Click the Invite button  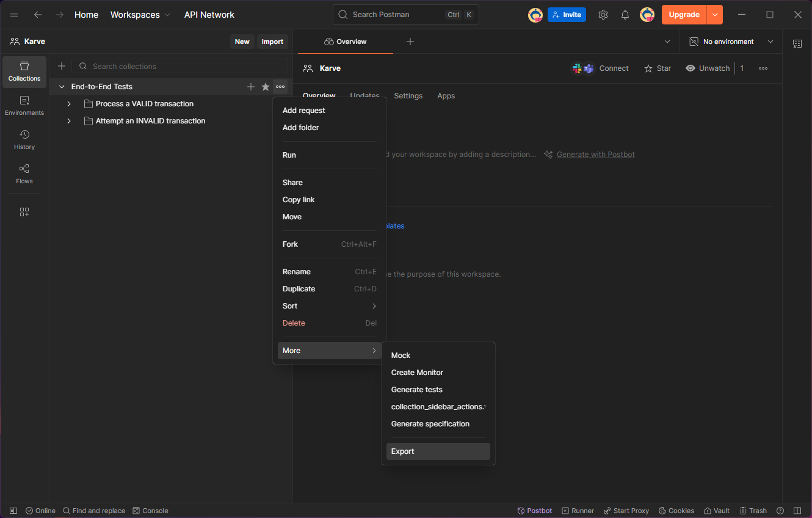567,15
